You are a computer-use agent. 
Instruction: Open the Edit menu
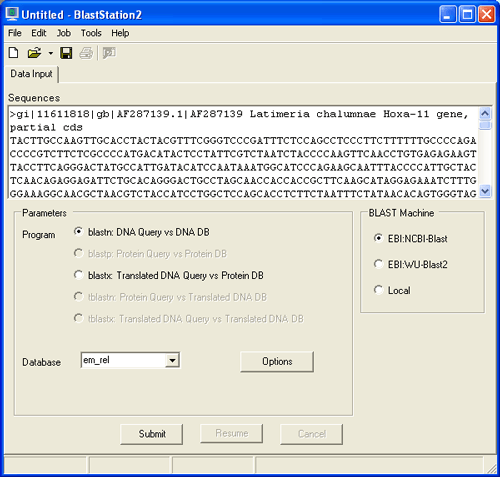pos(39,33)
